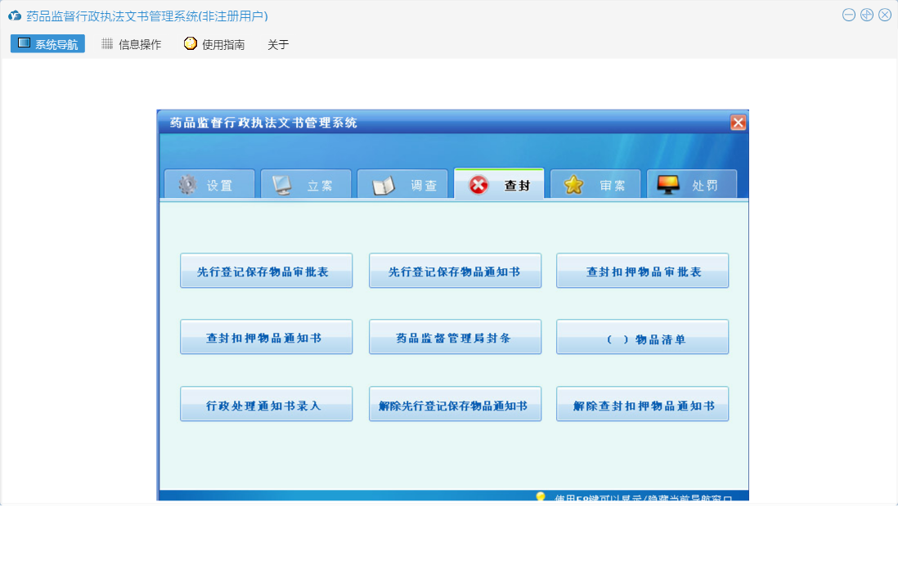This screenshot has height=588, width=898.
Task: Click the monitor icon on 立案 tab
Action: pos(282,185)
